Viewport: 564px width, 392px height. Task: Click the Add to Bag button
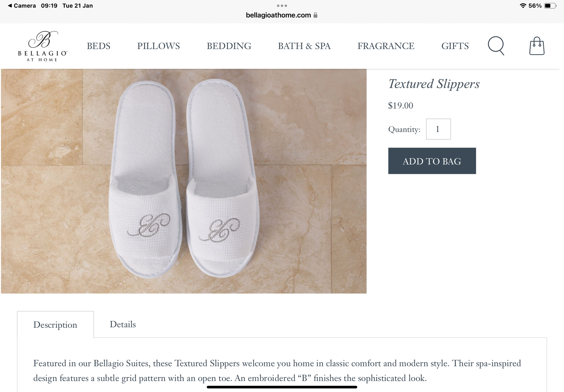click(x=432, y=161)
